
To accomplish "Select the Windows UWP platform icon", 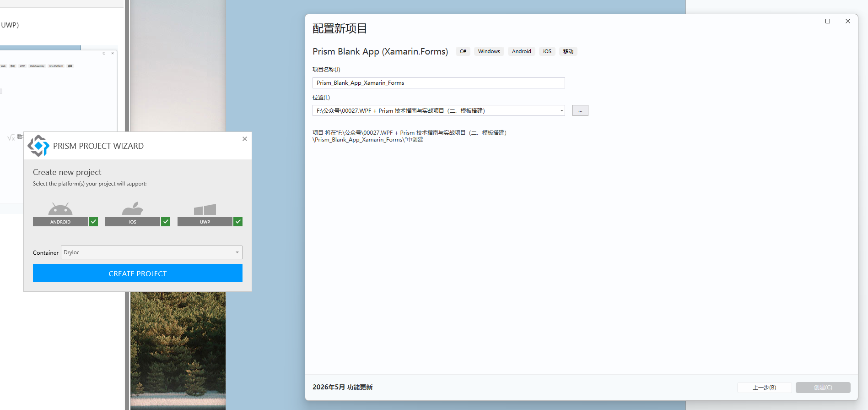I will pyautogui.click(x=205, y=209).
